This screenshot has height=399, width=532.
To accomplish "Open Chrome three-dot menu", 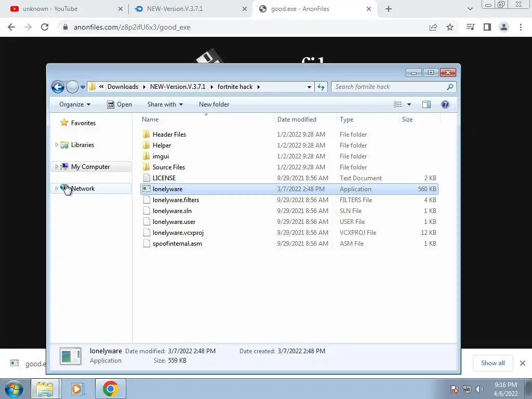I will tap(521, 27).
